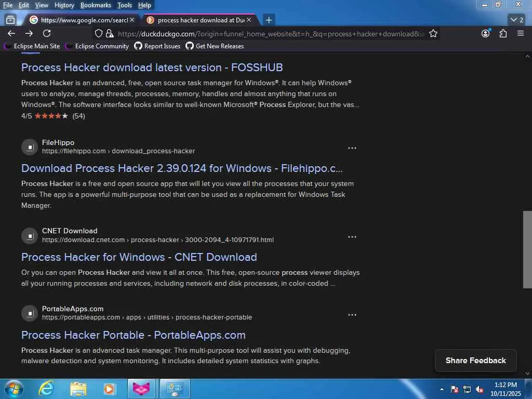Show hidden tray icons arrow
The image size is (532, 399).
point(442,390)
